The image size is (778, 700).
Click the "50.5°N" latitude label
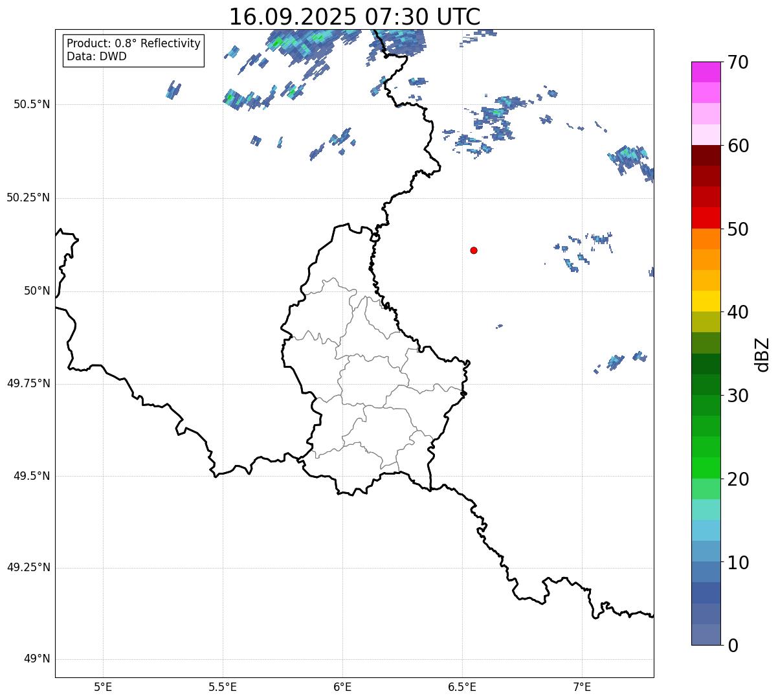[31, 104]
